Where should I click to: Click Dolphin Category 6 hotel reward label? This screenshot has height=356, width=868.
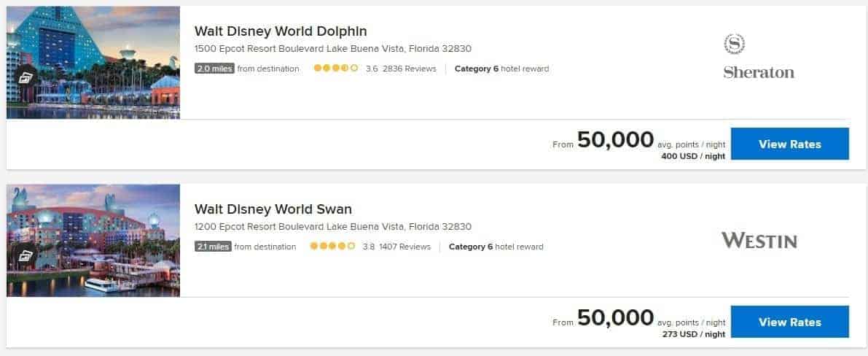501,69
